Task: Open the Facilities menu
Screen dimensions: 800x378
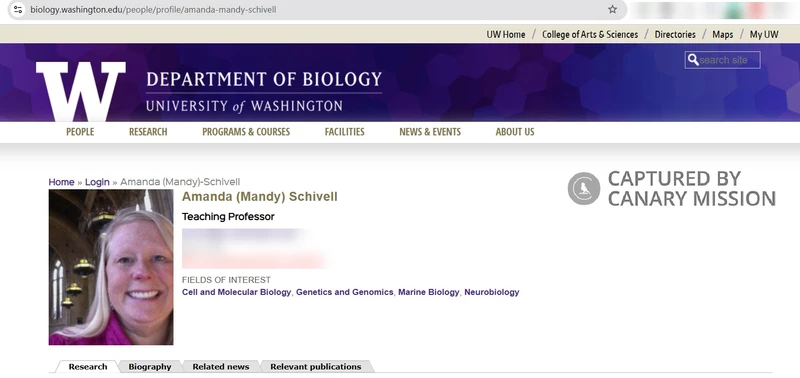Action: 344,132
